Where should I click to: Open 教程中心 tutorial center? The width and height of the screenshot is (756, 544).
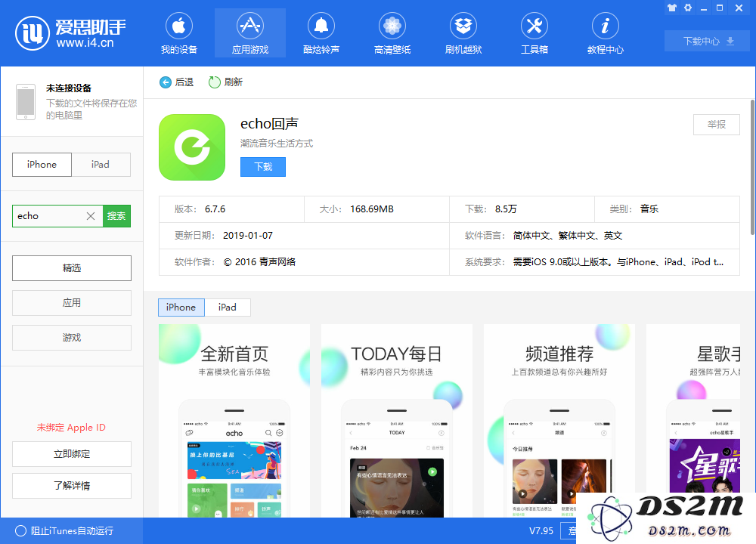point(605,34)
